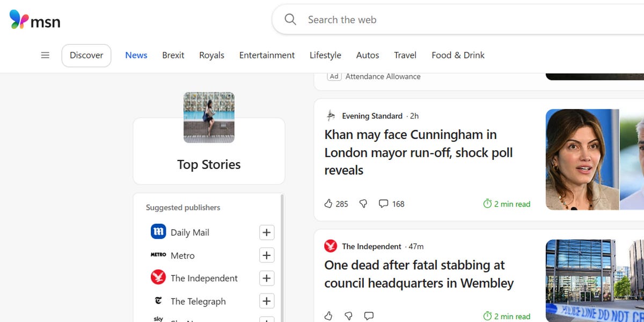This screenshot has height=322, width=644.
Task: Open the Brexit section
Action: click(173, 55)
